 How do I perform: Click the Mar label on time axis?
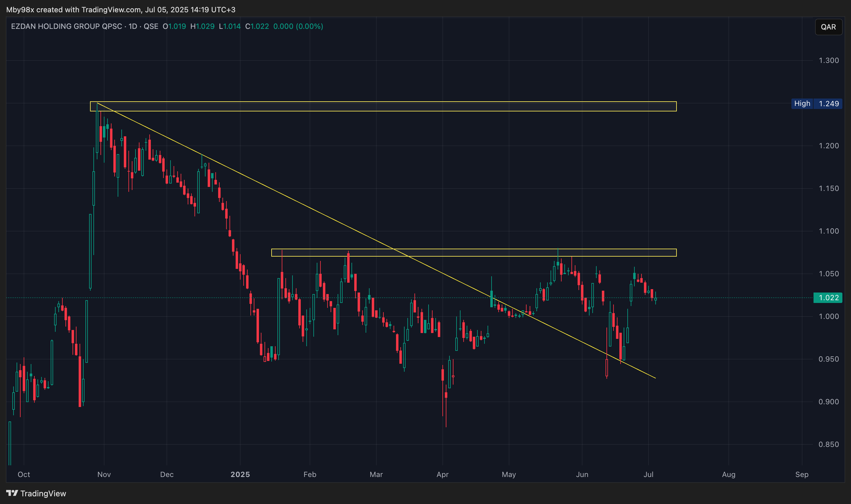click(376, 475)
